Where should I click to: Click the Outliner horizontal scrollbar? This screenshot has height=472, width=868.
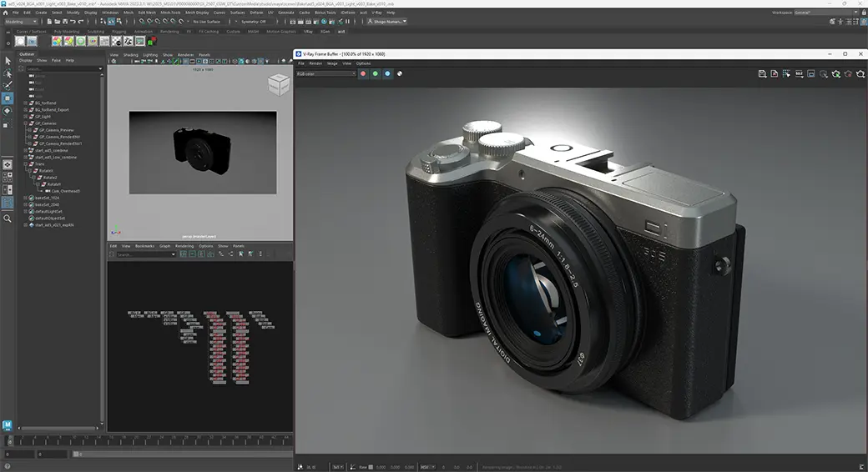click(58, 428)
